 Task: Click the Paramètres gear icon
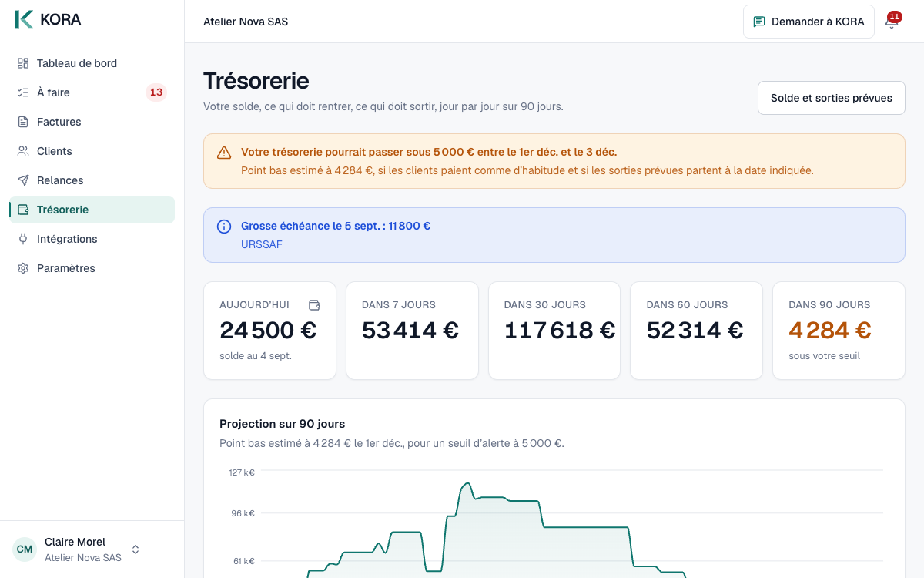click(23, 268)
